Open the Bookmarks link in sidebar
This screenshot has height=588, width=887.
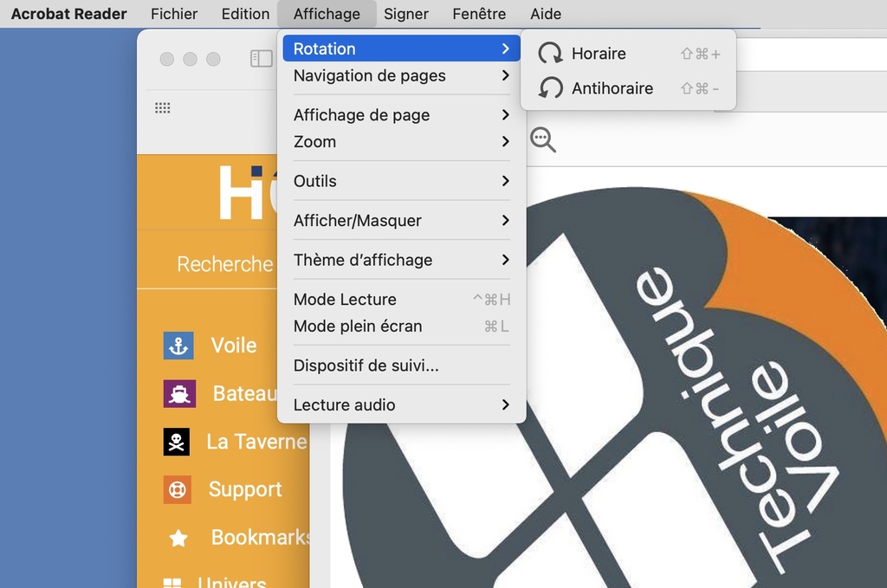pyautogui.click(x=261, y=538)
